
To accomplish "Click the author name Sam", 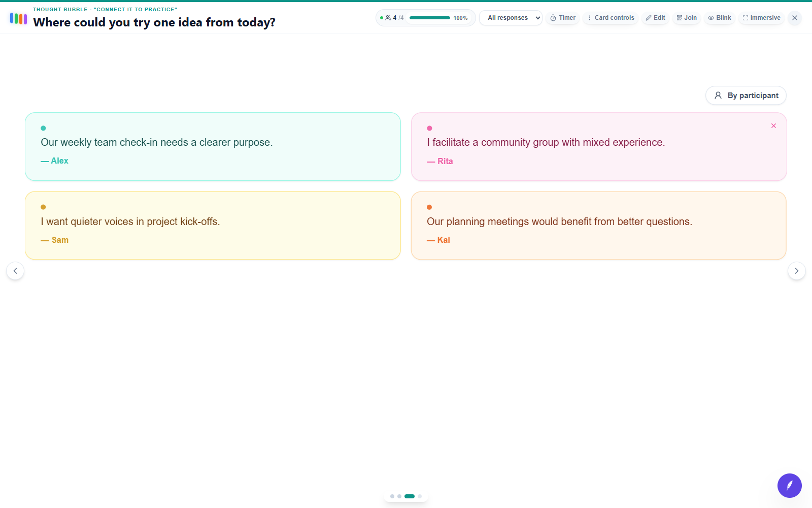I will coord(60,240).
